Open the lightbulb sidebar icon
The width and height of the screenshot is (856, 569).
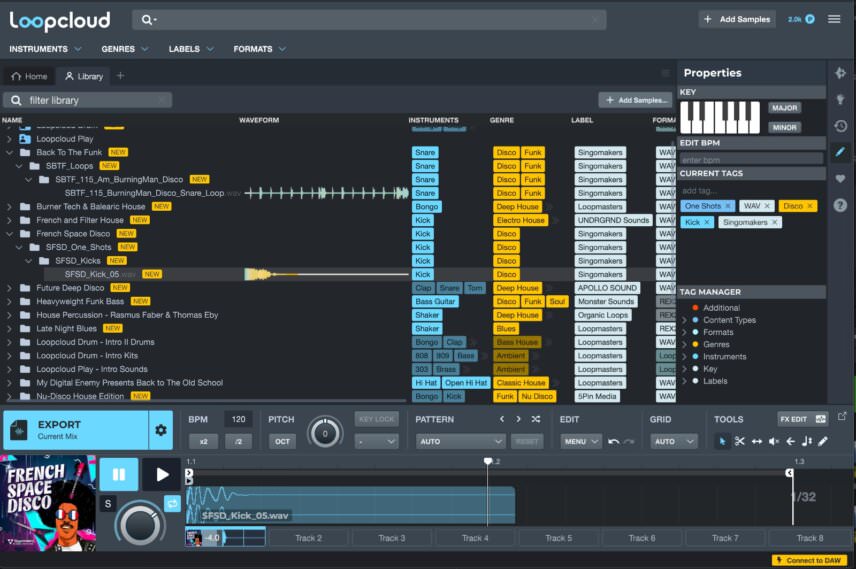click(x=840, y=99)
